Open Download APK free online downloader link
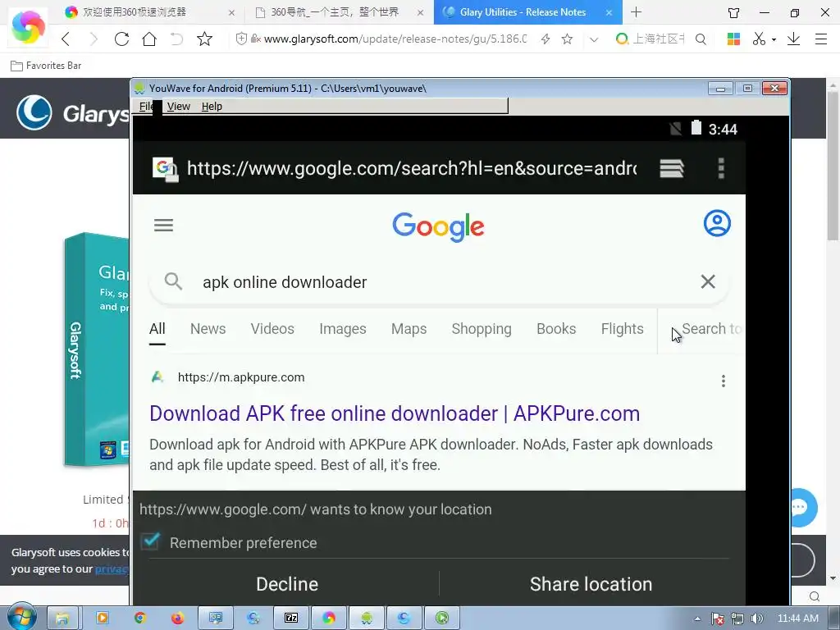The height and width of the screenshot is (630, 840). click(395, 413)
